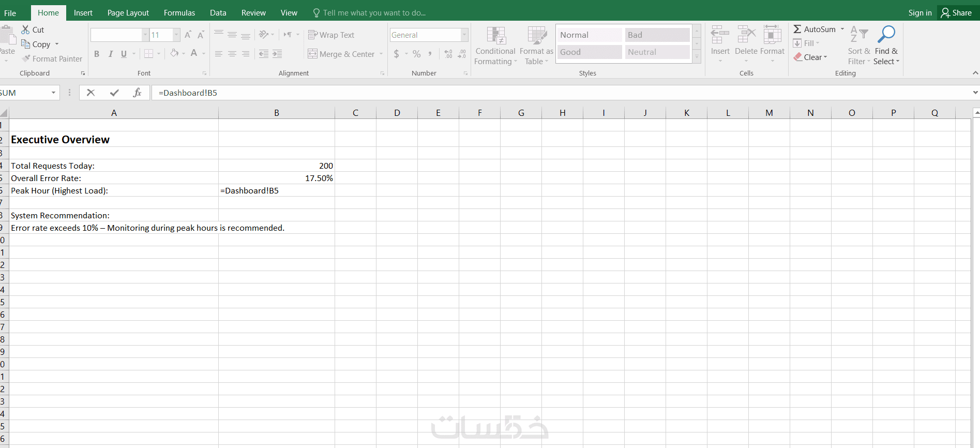Apply the Good cell style
This screenshot has height=448, width=980.
click(x=590, y=52)
